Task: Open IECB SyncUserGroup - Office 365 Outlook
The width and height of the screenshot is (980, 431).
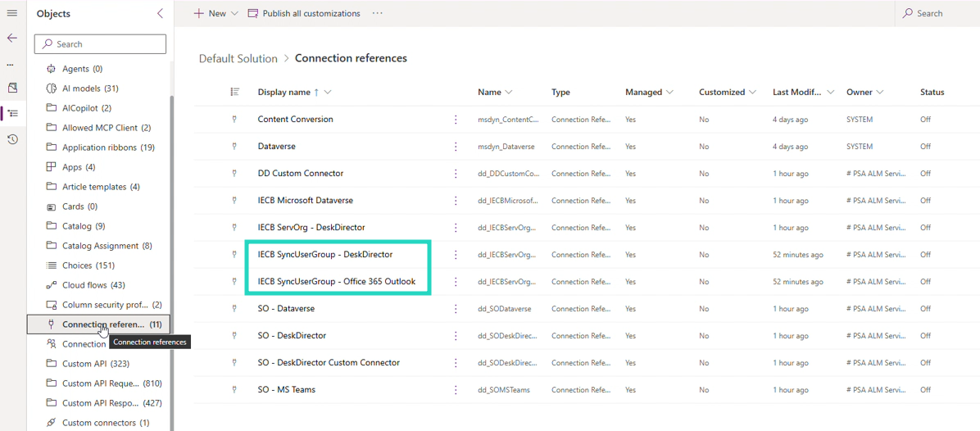Action: click(x=336, y=282)
